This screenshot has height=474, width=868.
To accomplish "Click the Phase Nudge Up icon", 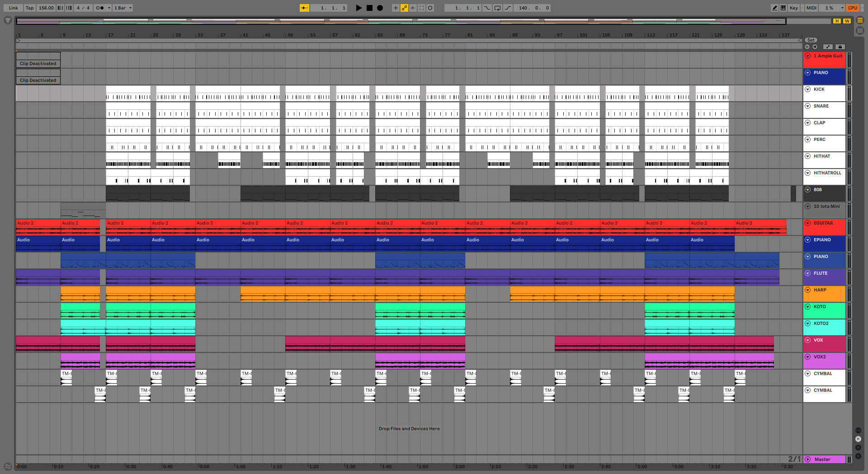I will coord(69,8).
